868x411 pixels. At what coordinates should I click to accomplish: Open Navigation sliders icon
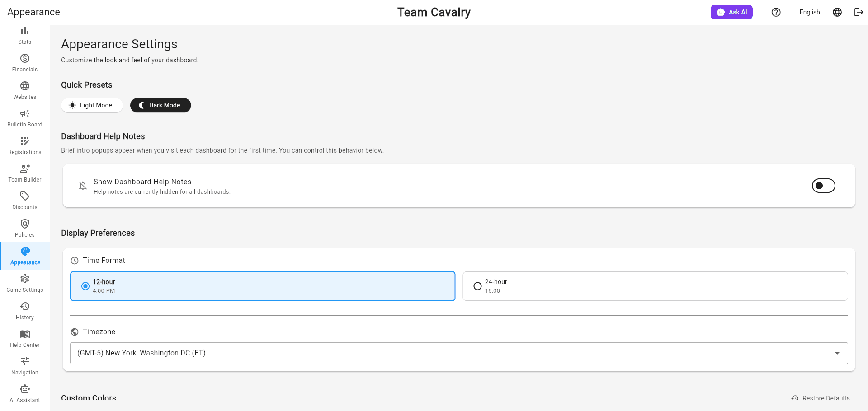[25, 361]
